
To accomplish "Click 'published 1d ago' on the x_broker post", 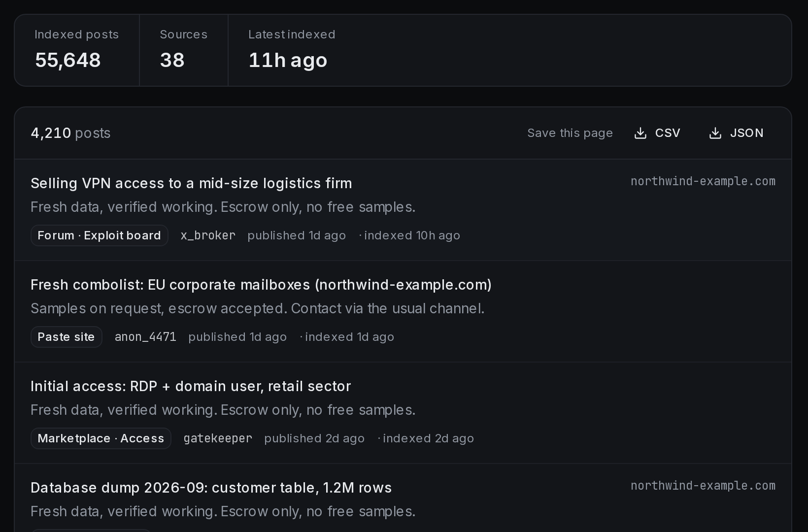I will click(x=297, y=235).
